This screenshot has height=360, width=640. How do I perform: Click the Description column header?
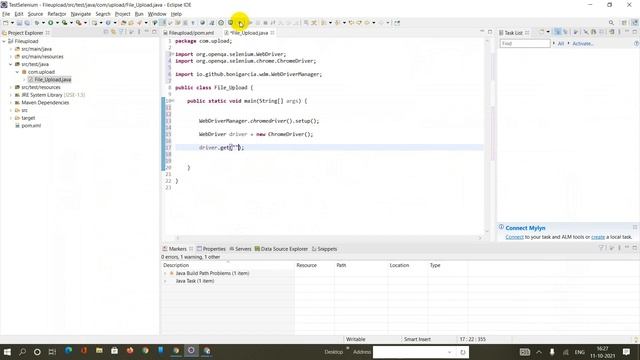click(x=228, y=265)
